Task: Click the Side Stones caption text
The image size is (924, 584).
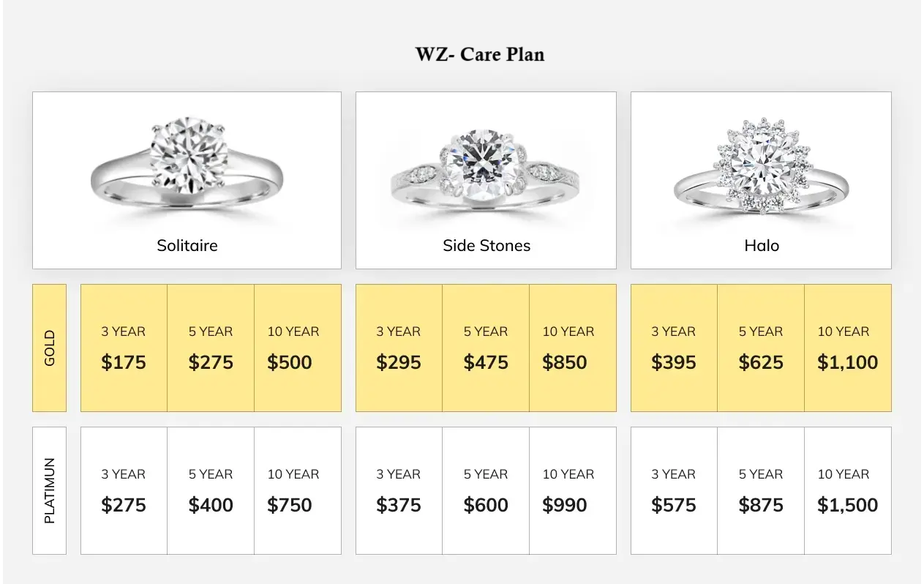Action: [487, 245]
